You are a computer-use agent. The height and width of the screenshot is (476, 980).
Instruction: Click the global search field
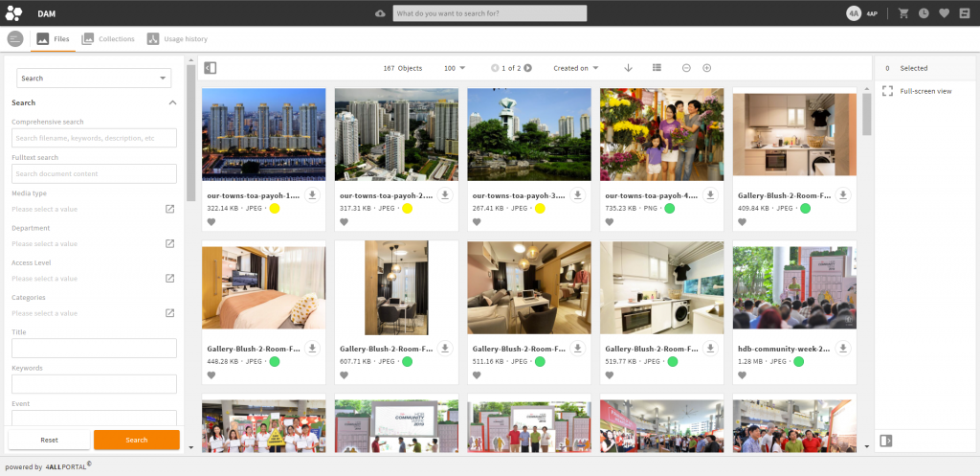[489, 13]
